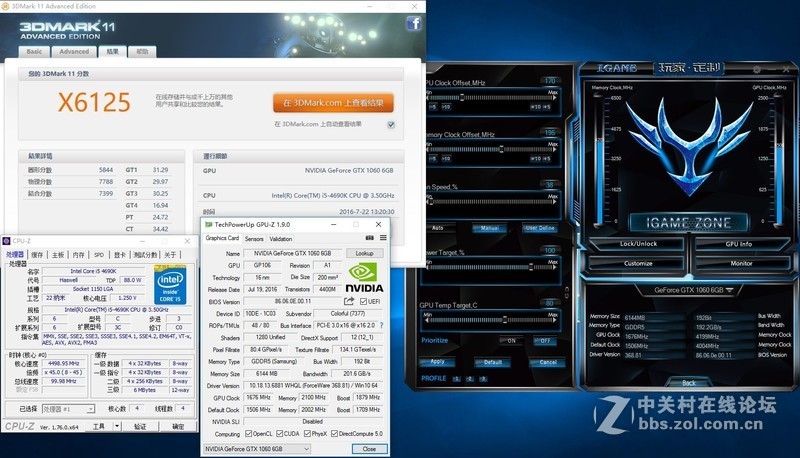Viewport: 800px width, 458px height.
Task: Click the Lookup button in GPU-Z
Action: pyautogui.click(x=364, y=253)
